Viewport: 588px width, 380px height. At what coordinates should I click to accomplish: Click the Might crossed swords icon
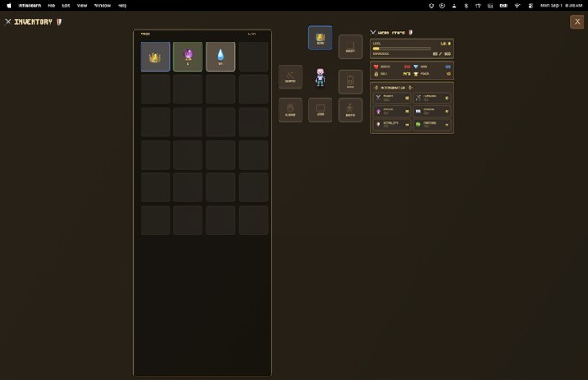pos(378,98)
